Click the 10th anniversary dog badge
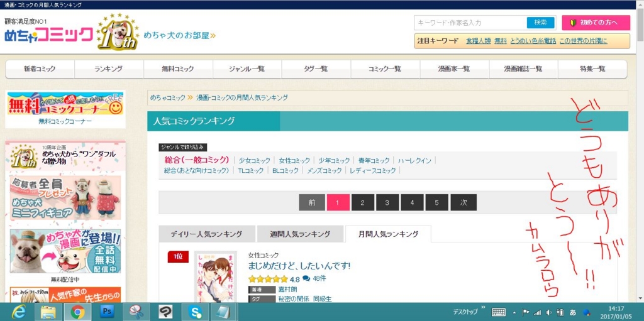This screenshot has height=321, width=644. coord(118,32)
